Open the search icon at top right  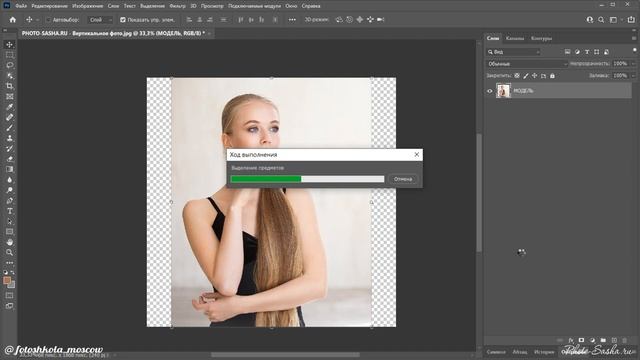(x=601, y=20)
